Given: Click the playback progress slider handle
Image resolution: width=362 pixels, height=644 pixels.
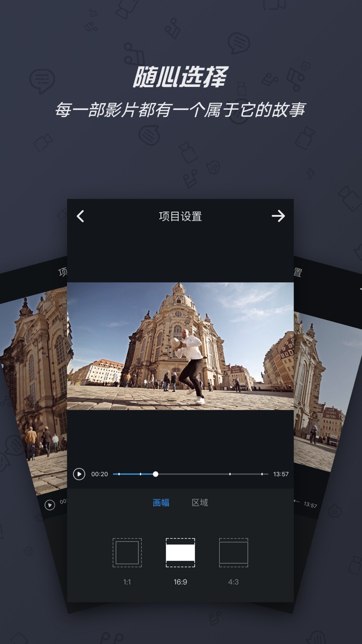Looking at the screenshot, I should (156, 474).
